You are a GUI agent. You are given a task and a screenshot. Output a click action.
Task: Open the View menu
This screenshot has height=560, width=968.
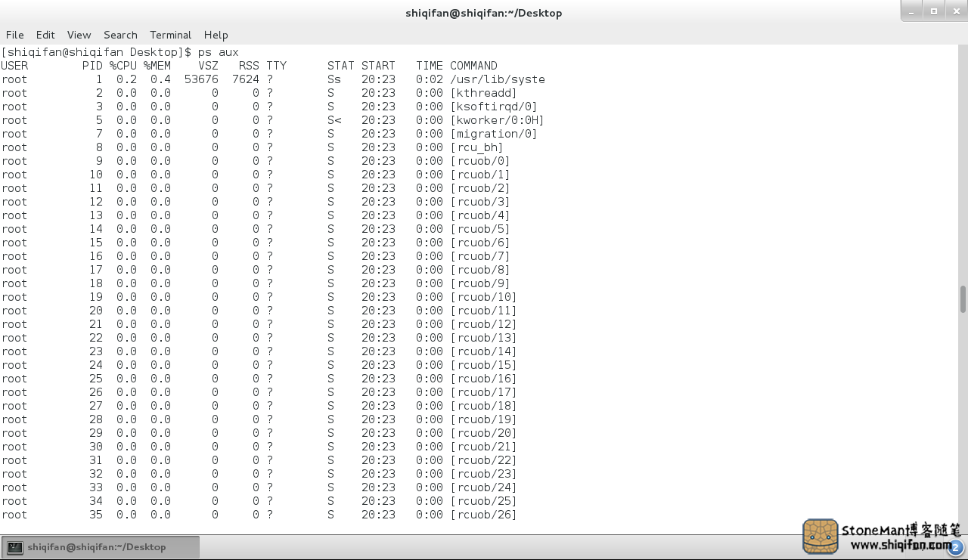point(79,35)
